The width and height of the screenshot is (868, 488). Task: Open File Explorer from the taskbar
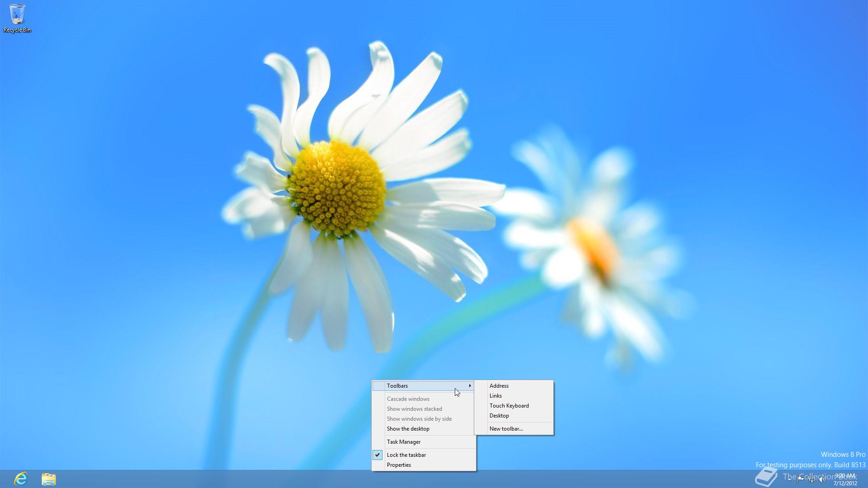point(48,479)
